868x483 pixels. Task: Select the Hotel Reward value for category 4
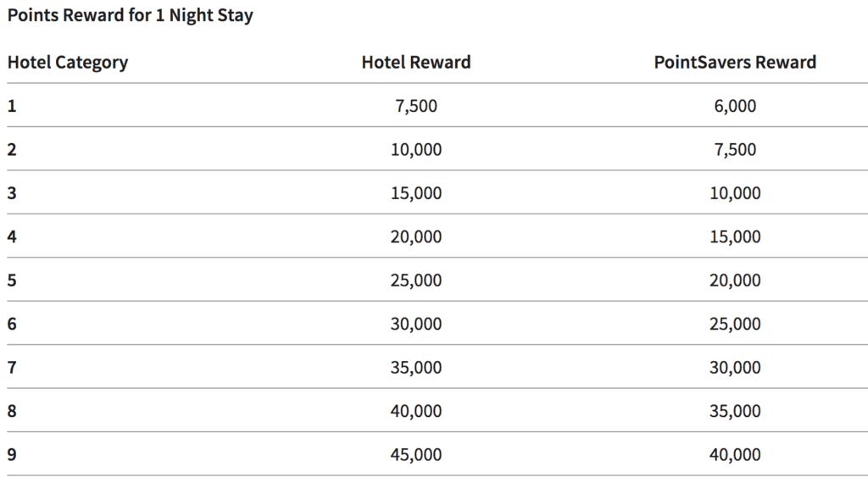[x=416, y=237]
